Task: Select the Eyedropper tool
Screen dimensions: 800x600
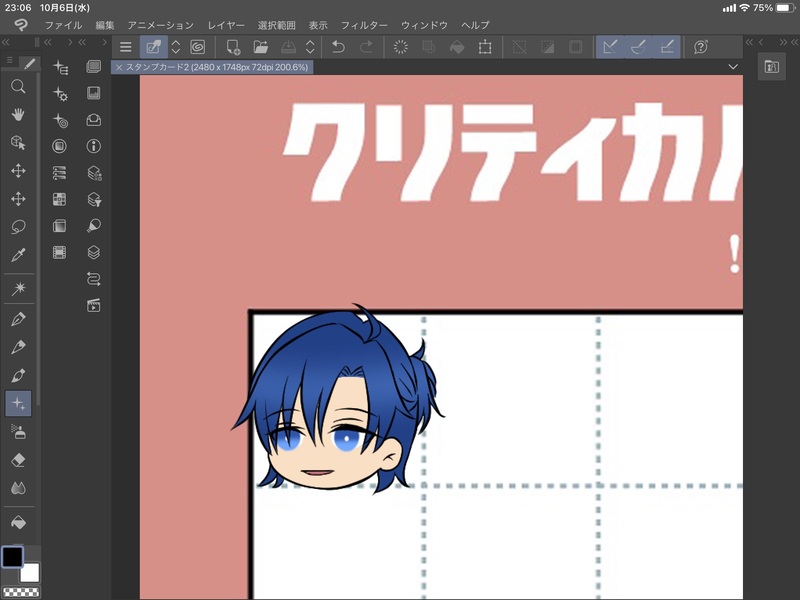Action: 18,255
